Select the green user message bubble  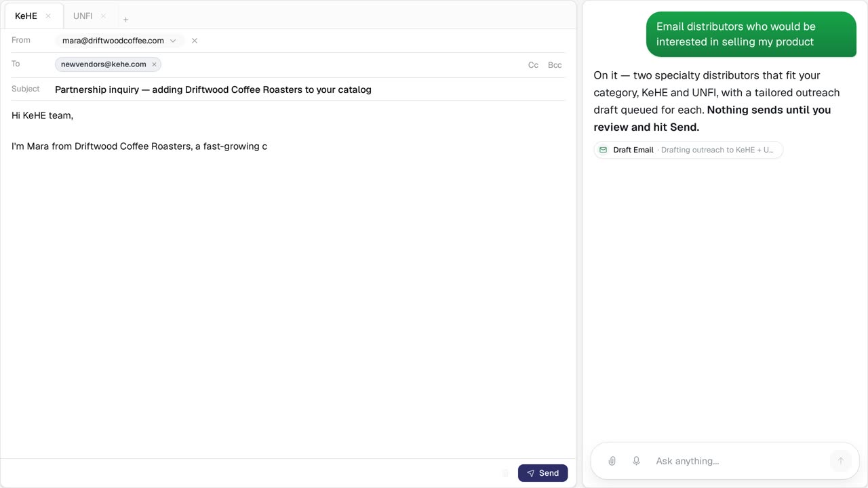pos(751,34)
